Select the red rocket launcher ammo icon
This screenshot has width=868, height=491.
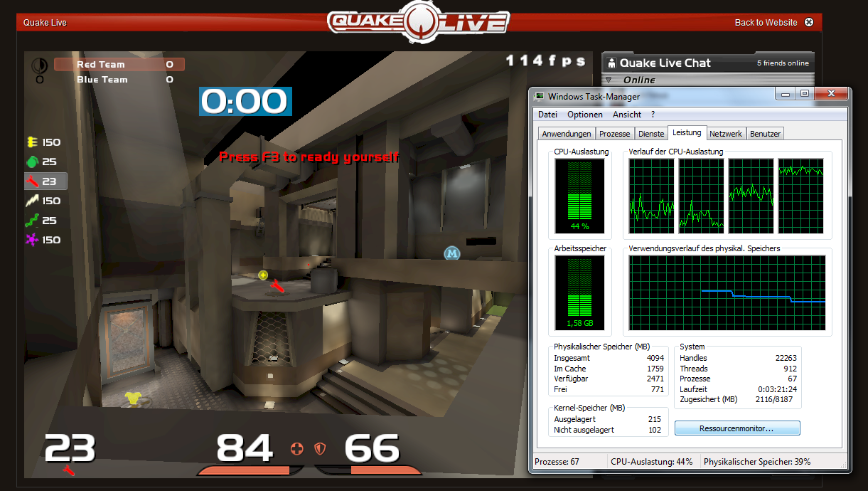pyautogui.click(x=32, y=181)
